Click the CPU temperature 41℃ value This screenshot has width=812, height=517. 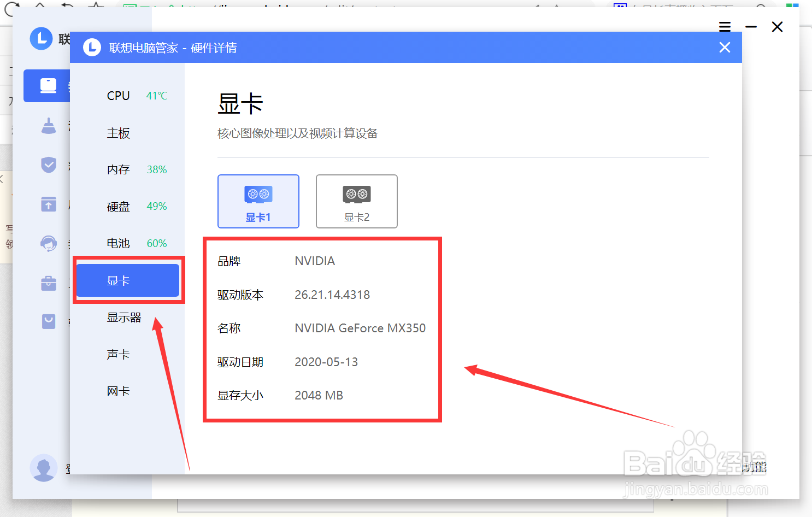coord(157,96)
